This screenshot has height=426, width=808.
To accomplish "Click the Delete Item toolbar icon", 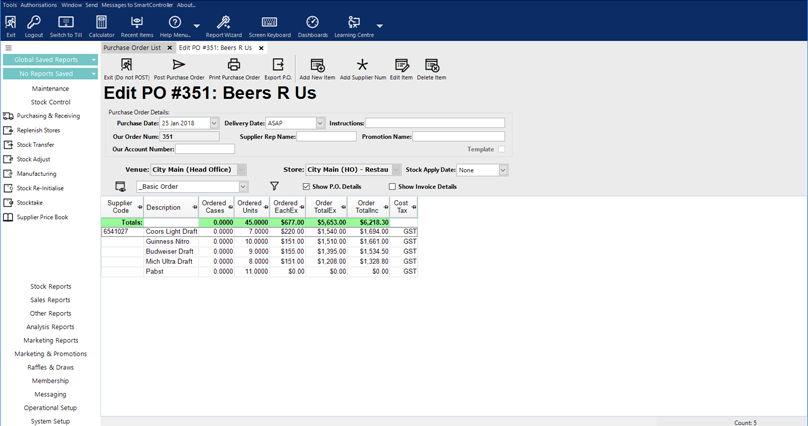I will (x=432, y=66).
